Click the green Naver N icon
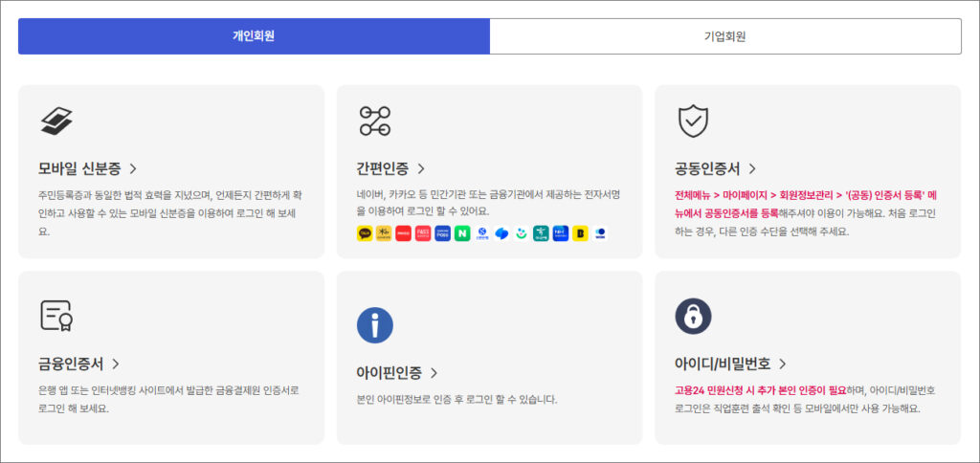 tap(462, 233)
